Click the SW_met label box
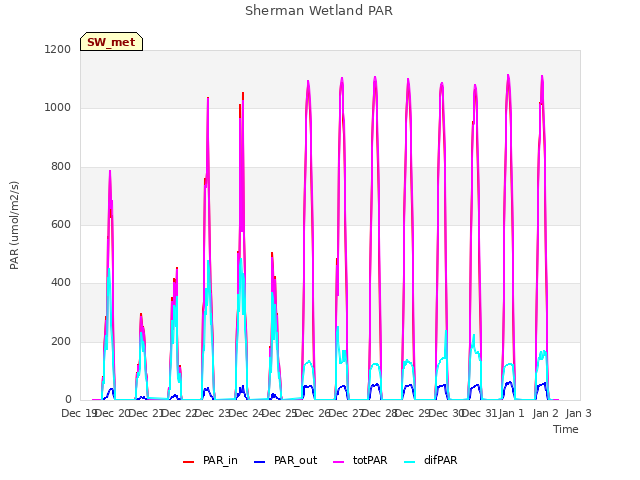Screen dimensions: 640x480 111,42
